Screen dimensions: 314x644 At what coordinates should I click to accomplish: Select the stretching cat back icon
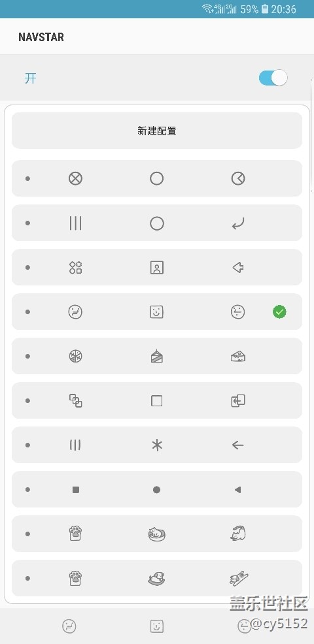(x=238, y=534)
